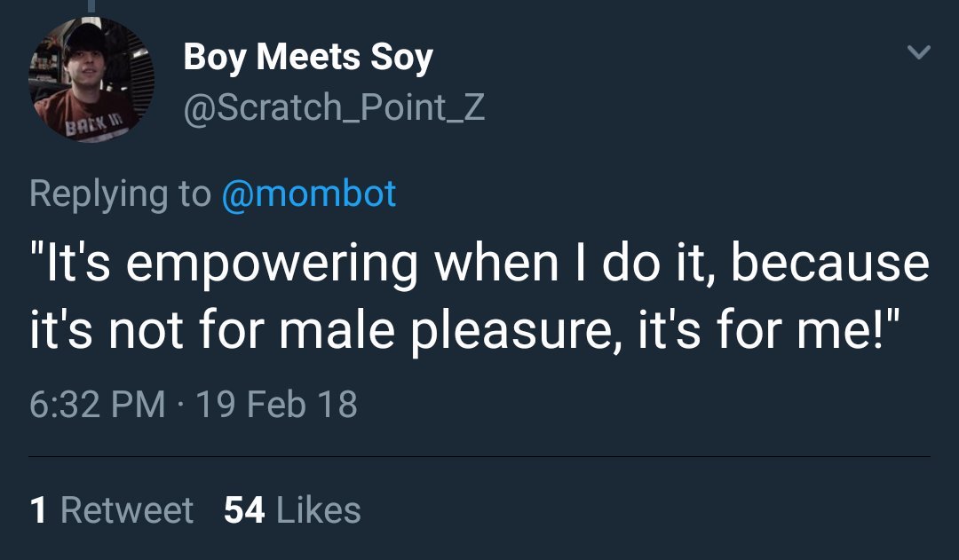Click the 19 Feb 18 date
959x560 pixels.
click(x=275, y=404)
